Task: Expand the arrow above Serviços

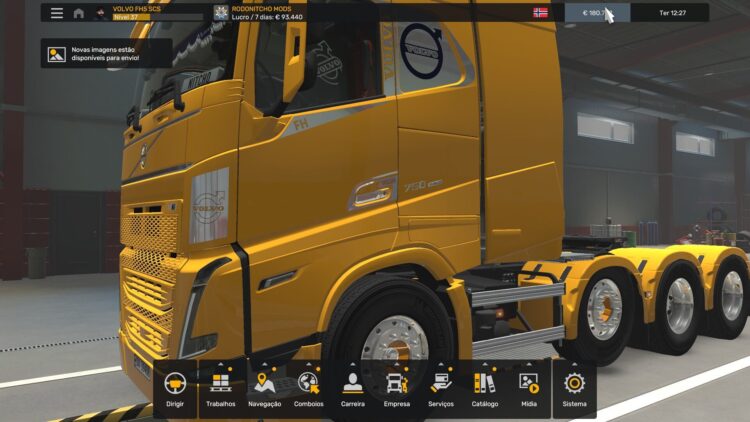Action: pos(441,365)
